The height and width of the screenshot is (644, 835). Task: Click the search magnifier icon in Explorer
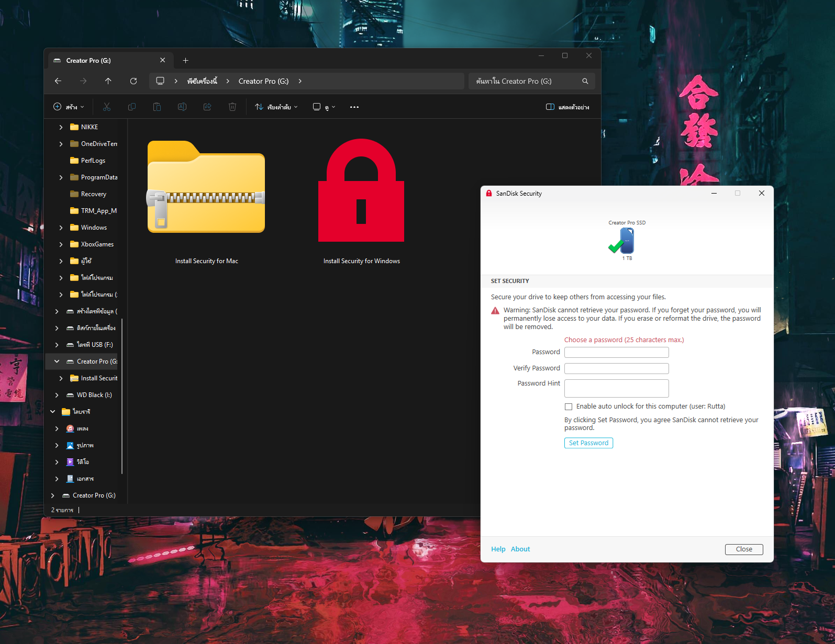585,81
